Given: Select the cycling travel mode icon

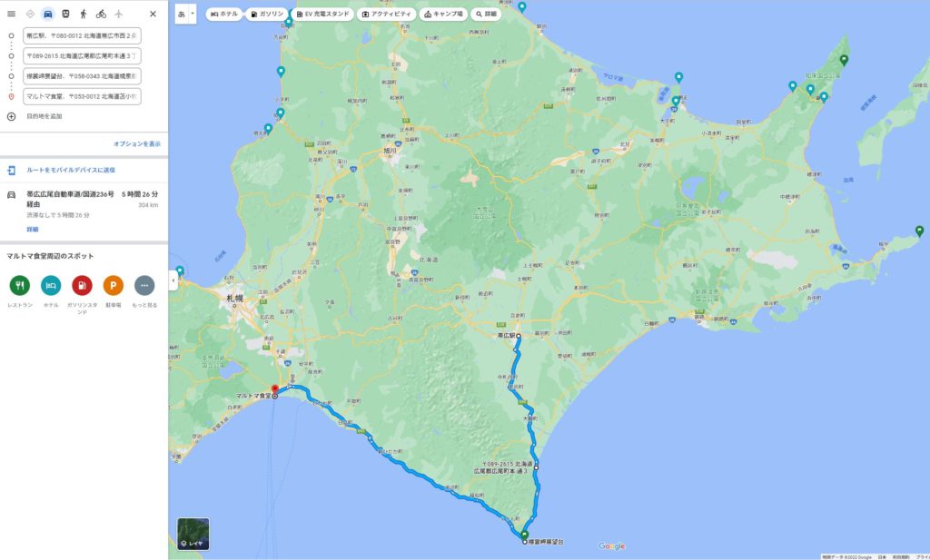Looking at the screenshot, I should pos(101,14).
